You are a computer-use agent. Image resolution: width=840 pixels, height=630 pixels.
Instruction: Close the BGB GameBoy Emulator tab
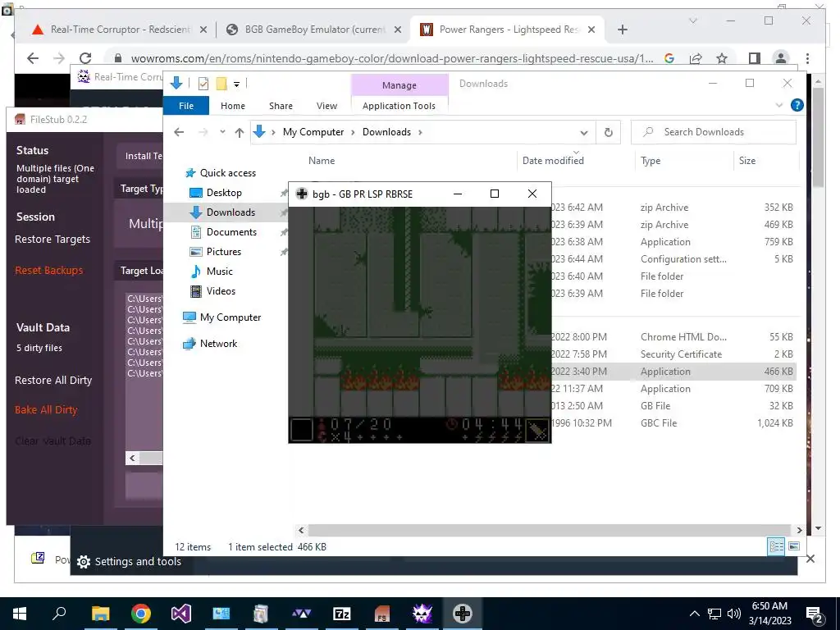pos(398,30)
